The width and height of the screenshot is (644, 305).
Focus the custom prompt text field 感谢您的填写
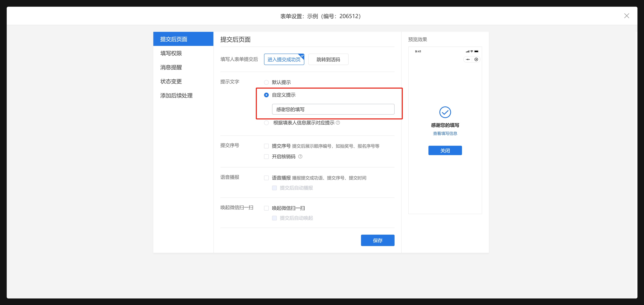(x=333, y=109)
